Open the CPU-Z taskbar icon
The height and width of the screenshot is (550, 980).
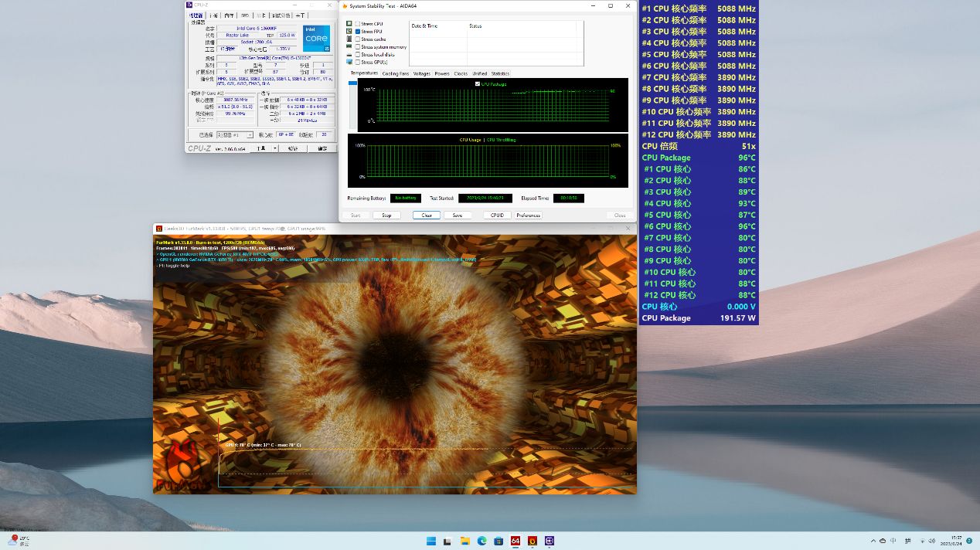tap(550, 541)
